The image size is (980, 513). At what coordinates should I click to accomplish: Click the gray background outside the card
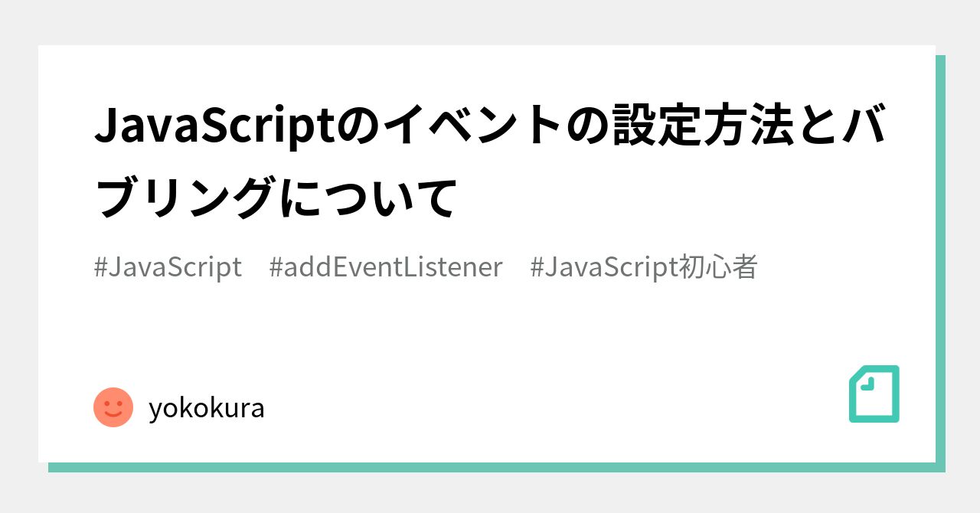coord(490,21)
